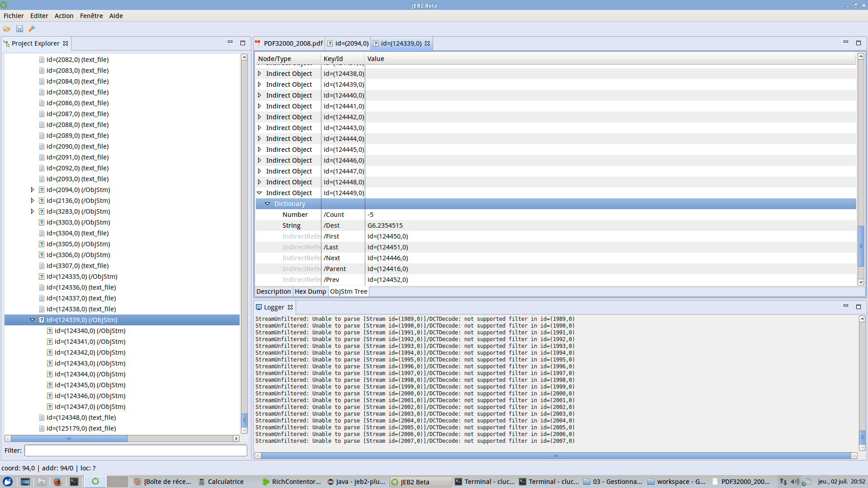Open workspace folder window from taskbar
This screenshot has height=488, width=868.
click(676, 482)
